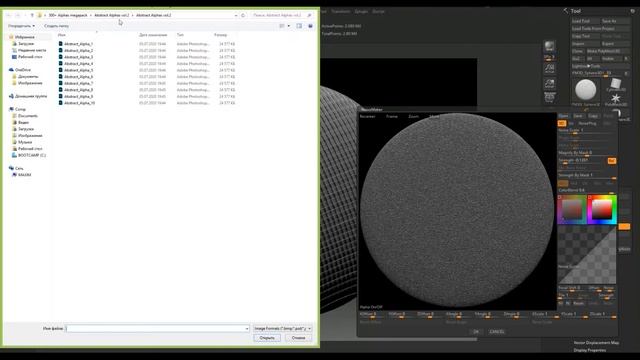Click the Copy button in NoiseMaker panel
This screenshot has height=360, width=640.
click(x=593, y=116)
